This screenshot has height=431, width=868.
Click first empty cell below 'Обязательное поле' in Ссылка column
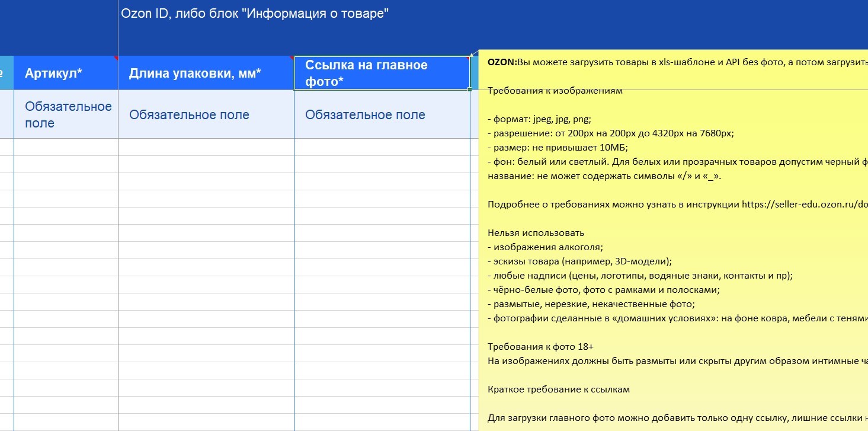coord(382,147)
